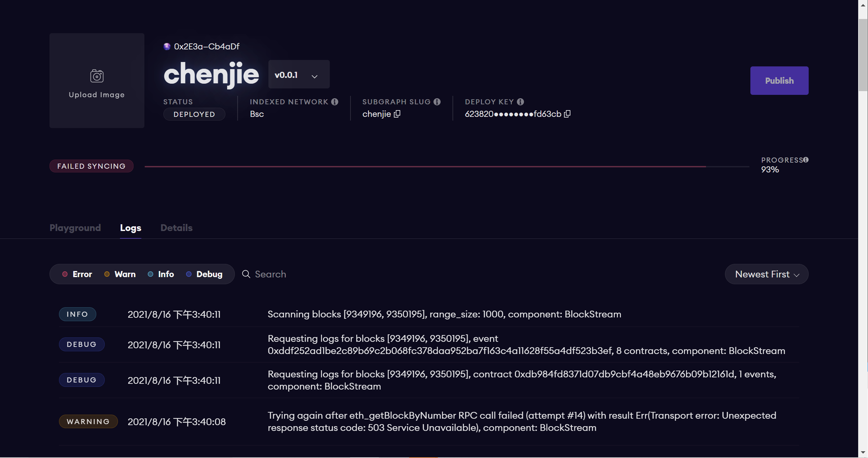Viewport: 868px width, 458px height.
Task: Switch to the Playground tab
Action: click(x=75, y=228)
